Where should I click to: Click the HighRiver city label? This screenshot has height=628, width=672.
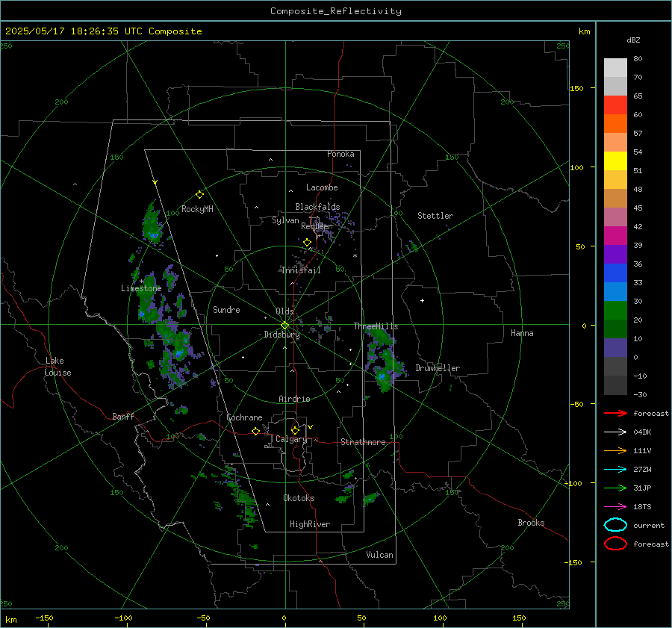coord(309,524)
